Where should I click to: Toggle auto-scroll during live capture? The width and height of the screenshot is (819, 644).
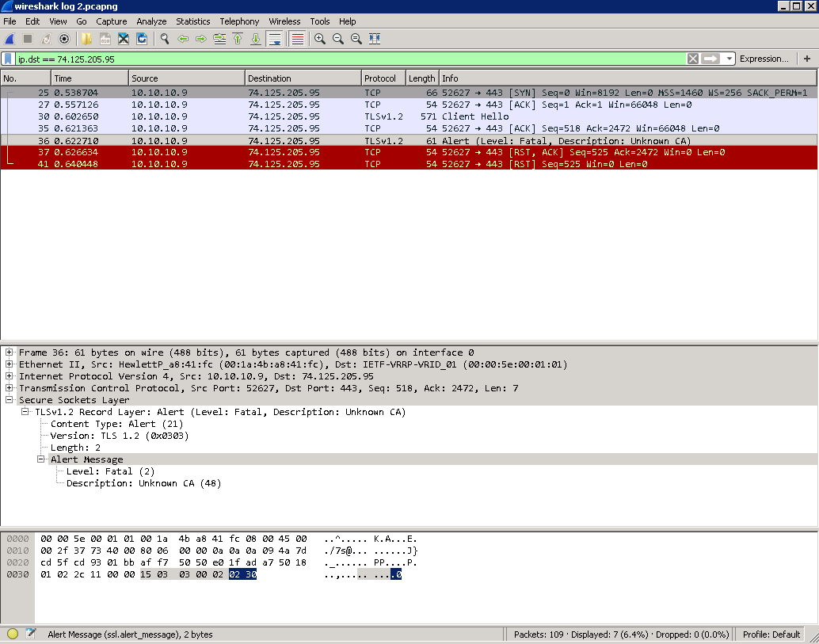pyautogui.click(x=275, y=39)
